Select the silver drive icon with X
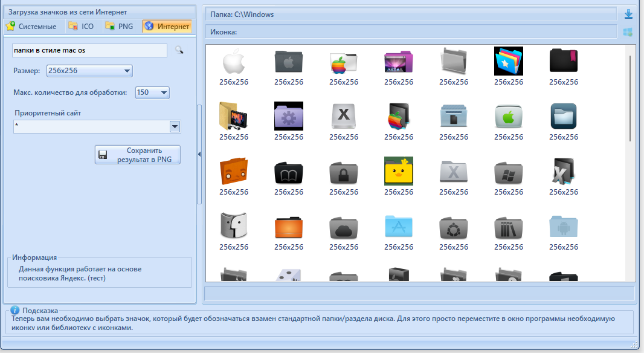 point(344,116)
